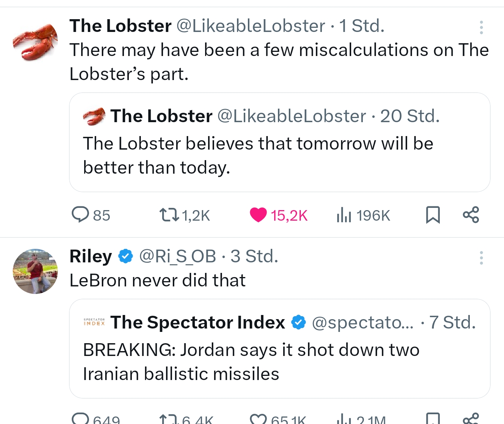Unlike The Lobster's post with pink heart

[258, 215]
